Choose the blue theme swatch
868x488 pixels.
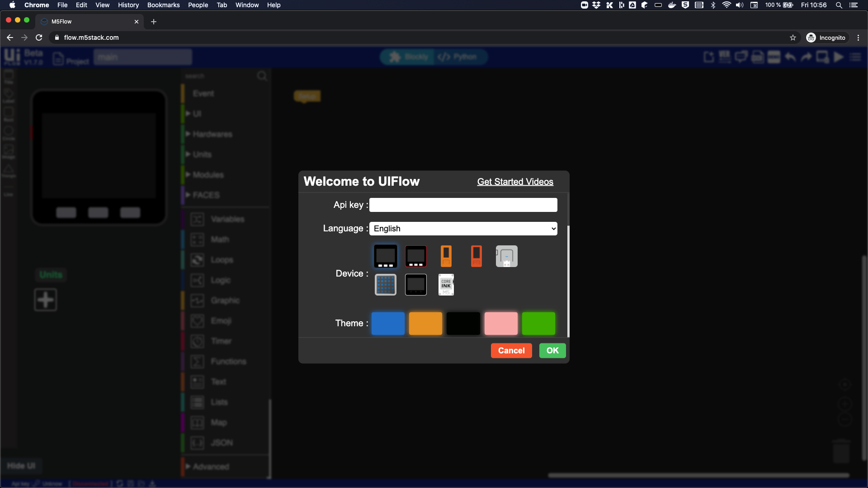point(388,324)
